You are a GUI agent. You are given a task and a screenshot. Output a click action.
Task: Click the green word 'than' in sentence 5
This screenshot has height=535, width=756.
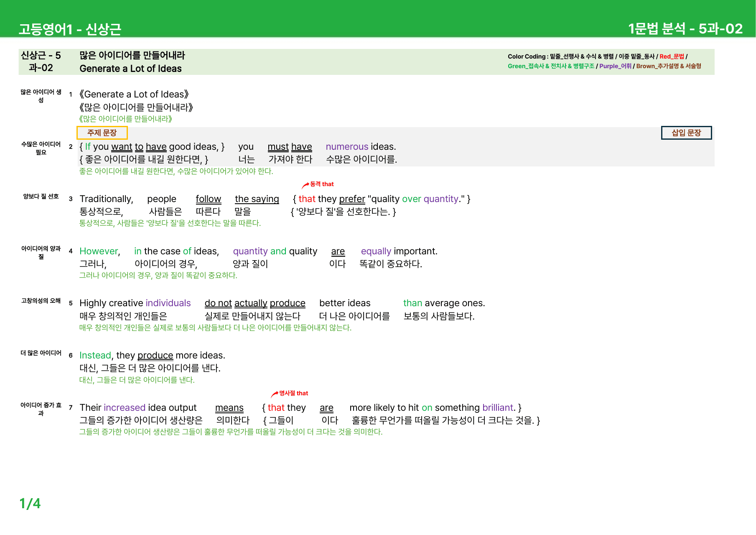point(412,303)
